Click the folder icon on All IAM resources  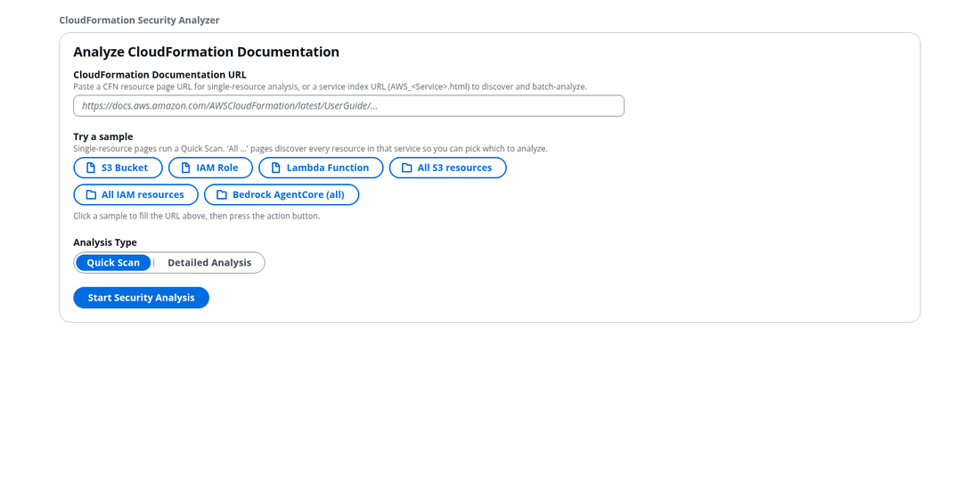(91, 194)
